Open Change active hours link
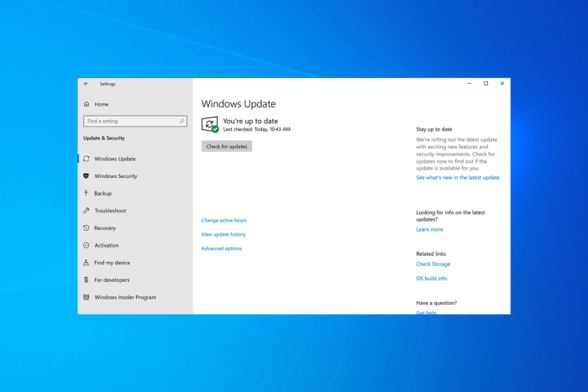The image size is (588, 392). (x=224, y=220)
